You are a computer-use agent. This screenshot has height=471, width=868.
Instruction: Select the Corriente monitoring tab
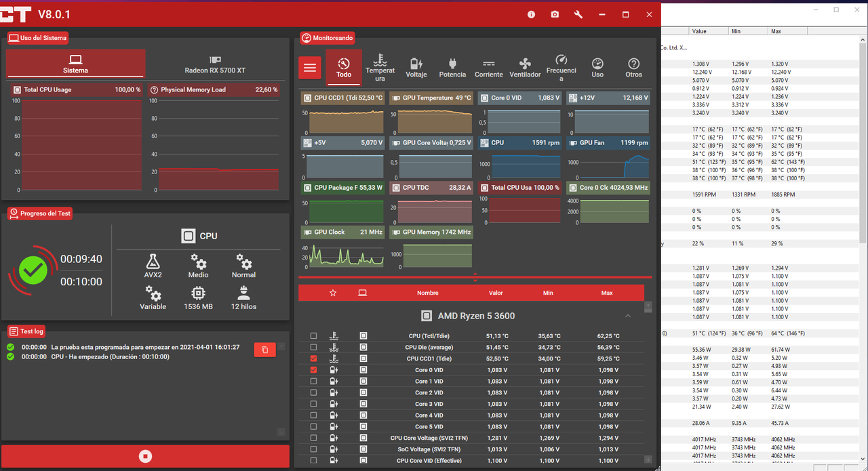(x=489, y=67)
